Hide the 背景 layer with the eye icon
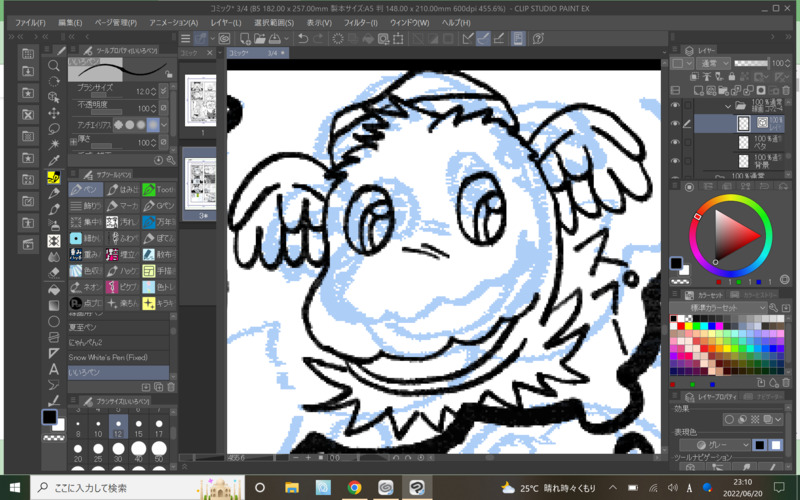Image resolution: width=800 pixels, height=500 pixels. 676,161
